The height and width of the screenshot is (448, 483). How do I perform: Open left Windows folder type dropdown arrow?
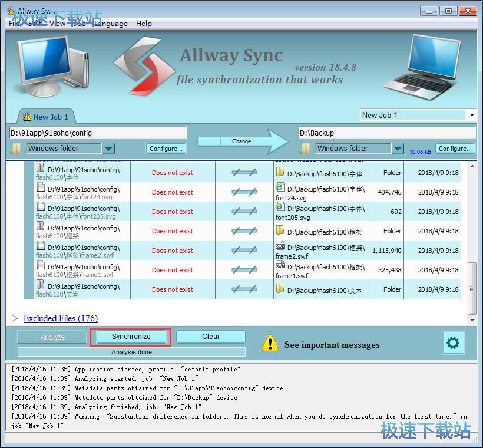[108, 149]
